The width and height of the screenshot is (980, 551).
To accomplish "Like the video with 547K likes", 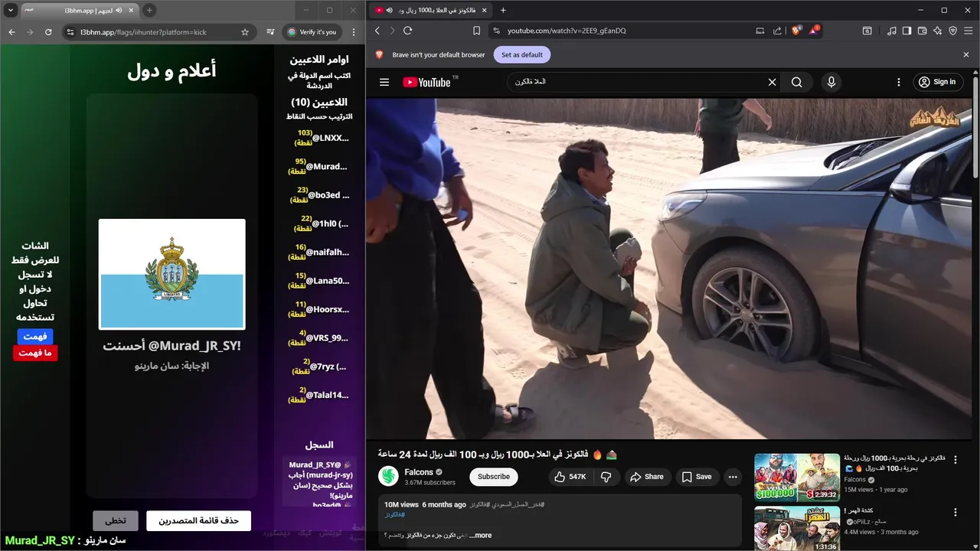I will pyautogui.click(x=569, y=477).
